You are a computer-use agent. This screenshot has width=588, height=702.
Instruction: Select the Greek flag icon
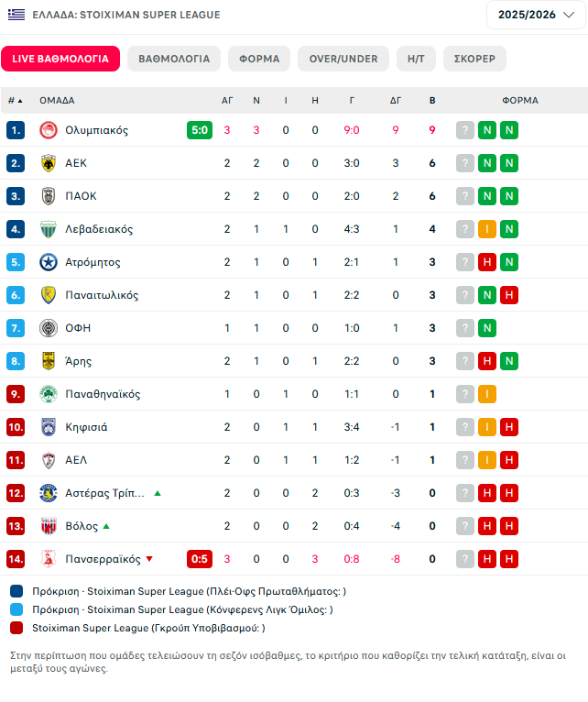(16, 15)
